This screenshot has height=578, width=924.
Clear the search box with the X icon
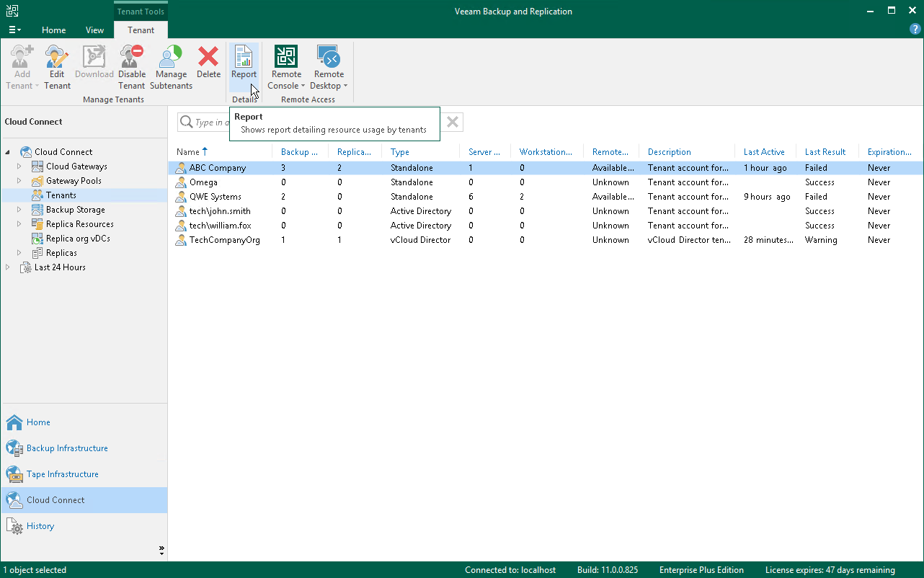click(x=453, y=122)
